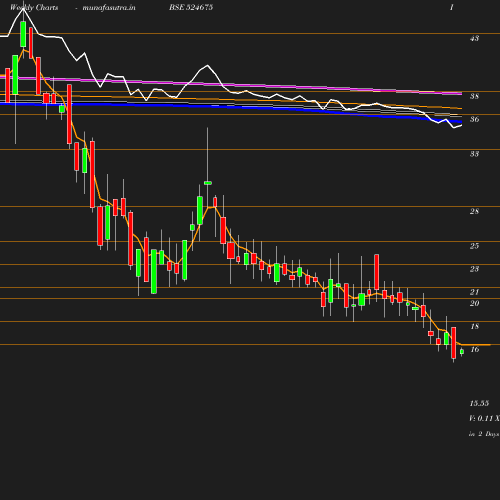Click the latest small green candlestick near 16
Image resolution: width=500 pixels, height=500 pixels.
point(462,352)
